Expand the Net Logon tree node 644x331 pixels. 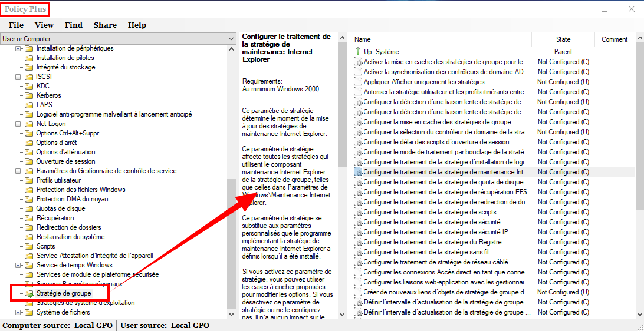[x=18, y=124]
